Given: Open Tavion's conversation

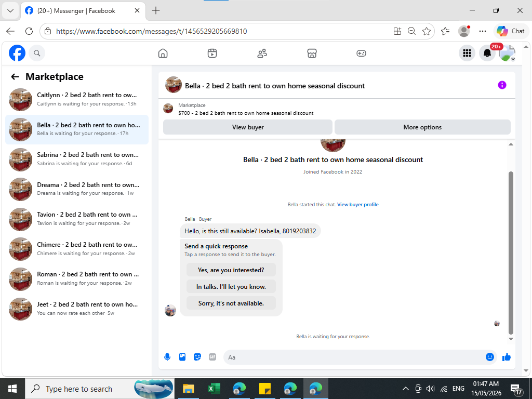Looking at the screenshot, I should [x=77, y=219].
